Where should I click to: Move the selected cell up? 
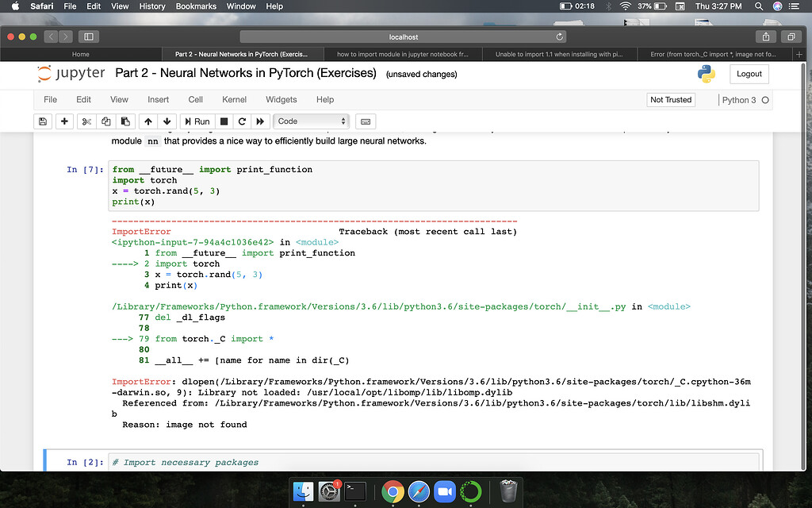pos(147,121)
